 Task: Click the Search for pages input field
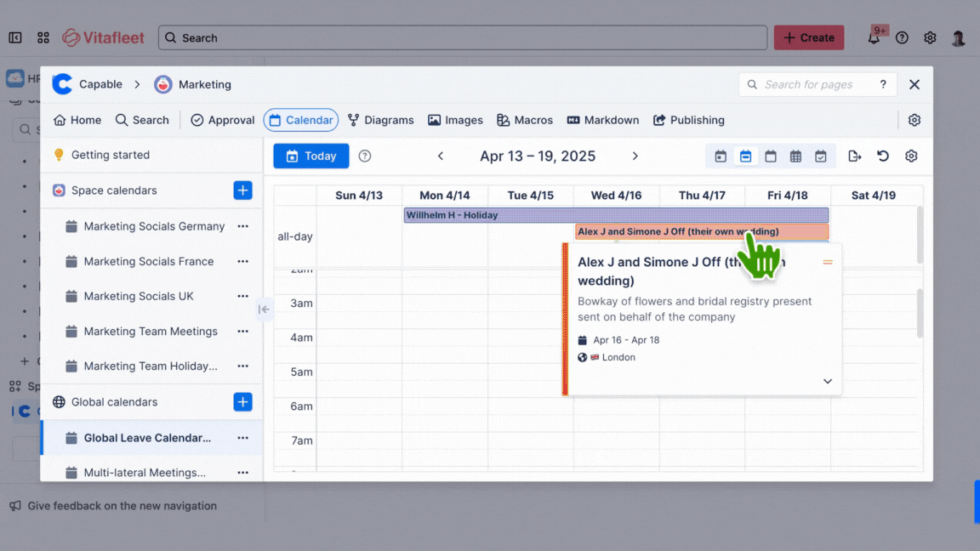(x=812, y=84)
